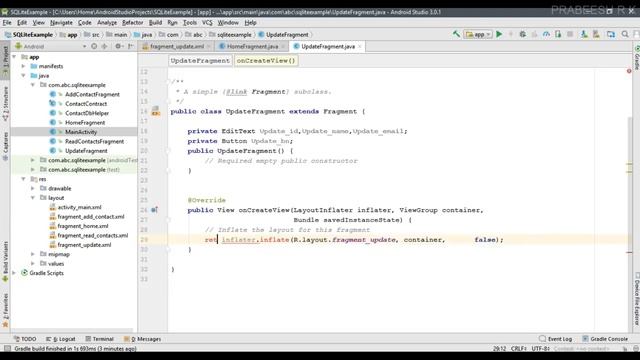The height and width of the screenshot is (360, 640).
Task: Click SQLiteExample breadcrumb in navigation bar
Action: coord(29,35)
